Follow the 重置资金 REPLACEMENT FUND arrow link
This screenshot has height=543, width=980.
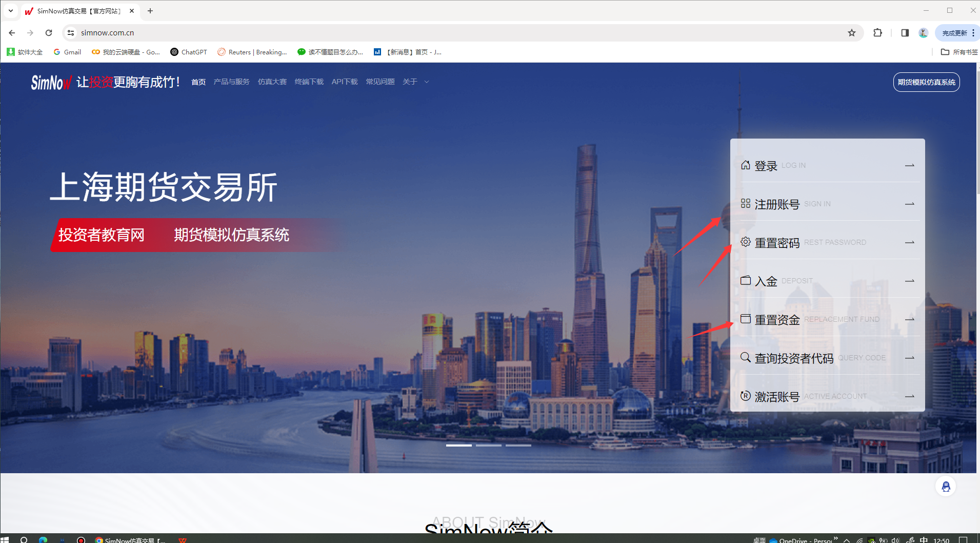click(x=909, y=319)
